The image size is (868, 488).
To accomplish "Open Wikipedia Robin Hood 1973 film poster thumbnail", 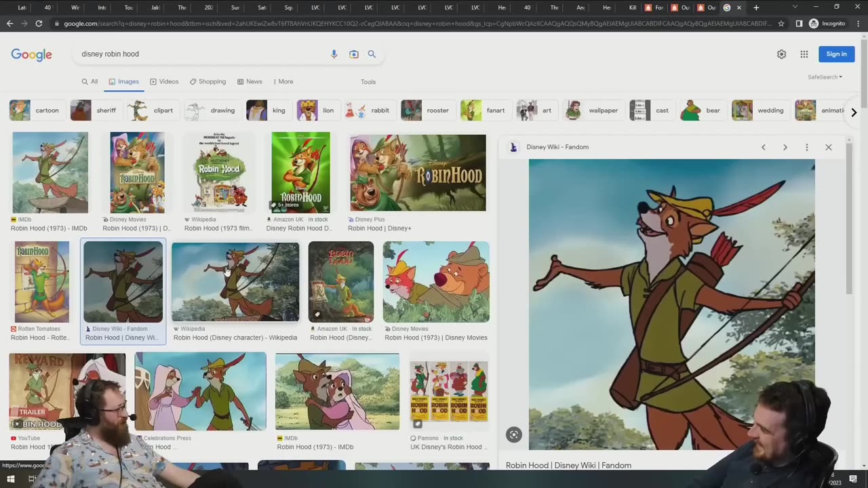I will tap(219, 173).
